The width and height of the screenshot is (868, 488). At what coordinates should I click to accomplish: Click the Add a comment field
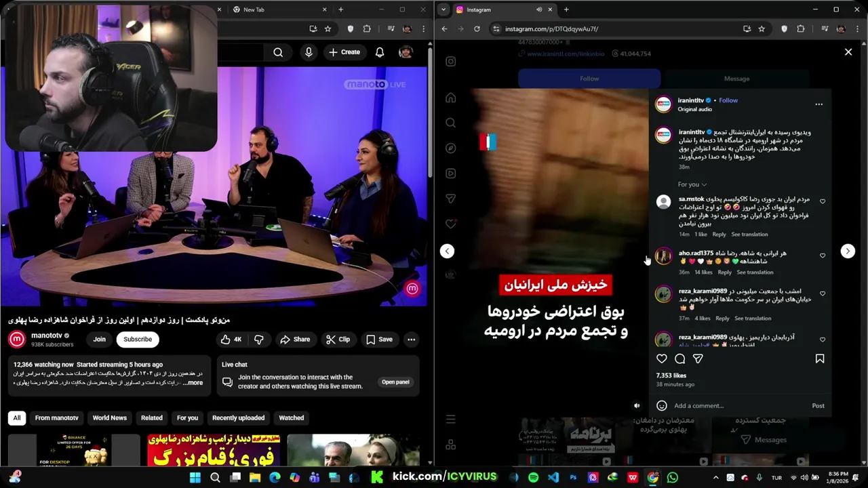point(739,406)
